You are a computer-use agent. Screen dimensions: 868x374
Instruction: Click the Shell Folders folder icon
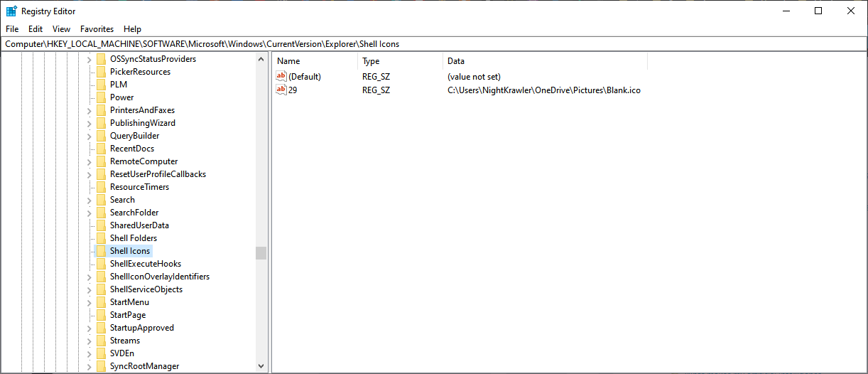coord(101,238)
